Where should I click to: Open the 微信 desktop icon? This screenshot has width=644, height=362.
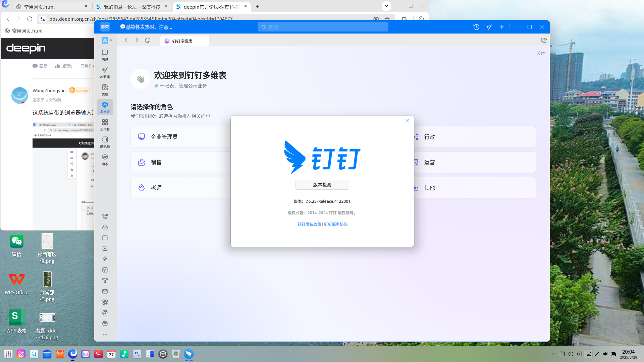(x=16, y=246)
